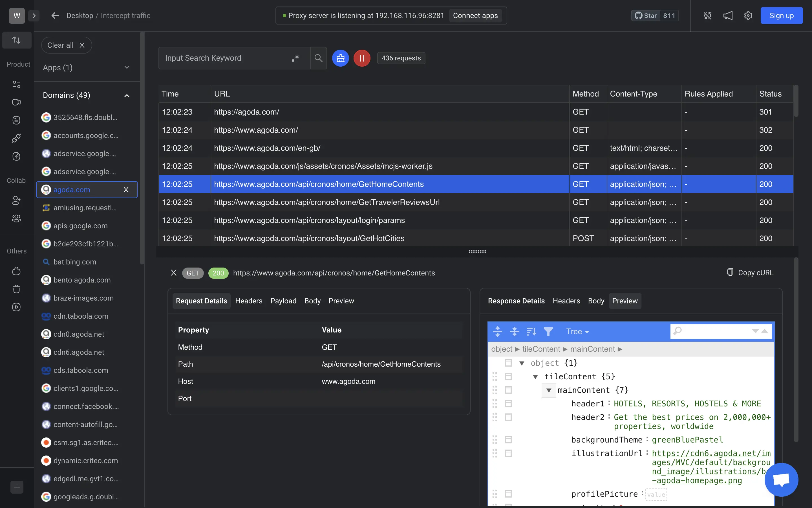Click the search magnifier button
Viewport: 812px width, 508px height.
tap(318, 58)
